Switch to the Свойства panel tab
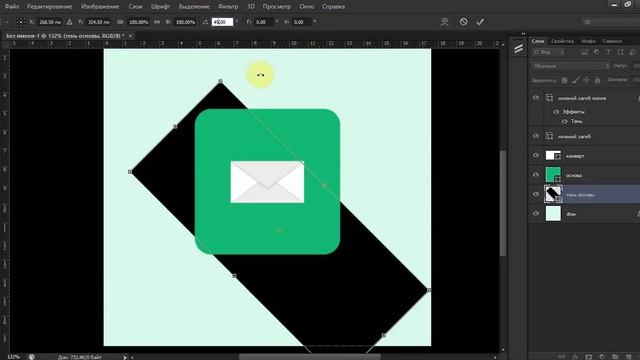Viewport: 640px width, 360px height. (562, 41)
